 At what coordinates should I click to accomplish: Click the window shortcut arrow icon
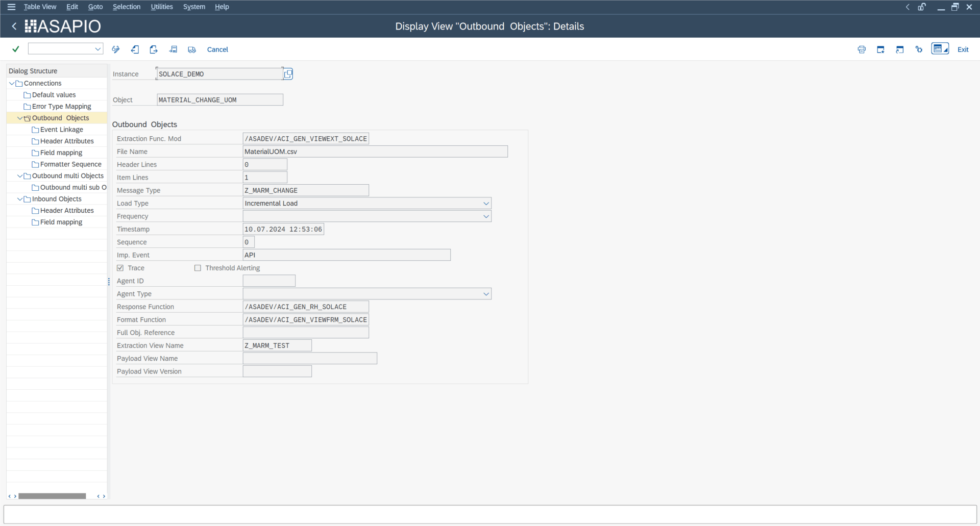point(900,49)
